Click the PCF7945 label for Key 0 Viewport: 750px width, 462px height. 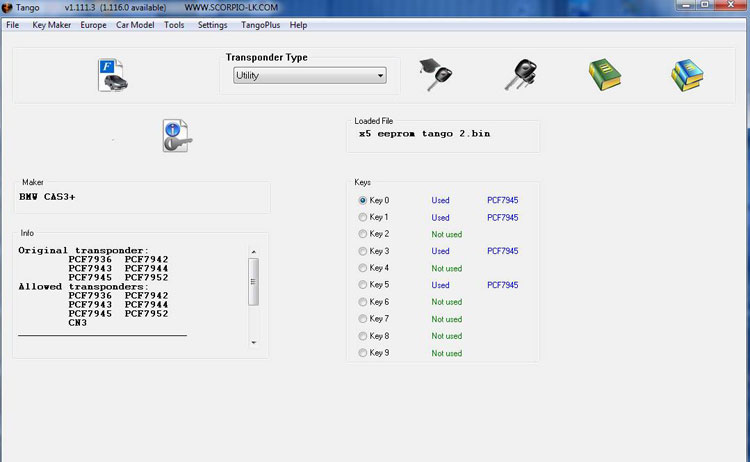click(502, 200)
